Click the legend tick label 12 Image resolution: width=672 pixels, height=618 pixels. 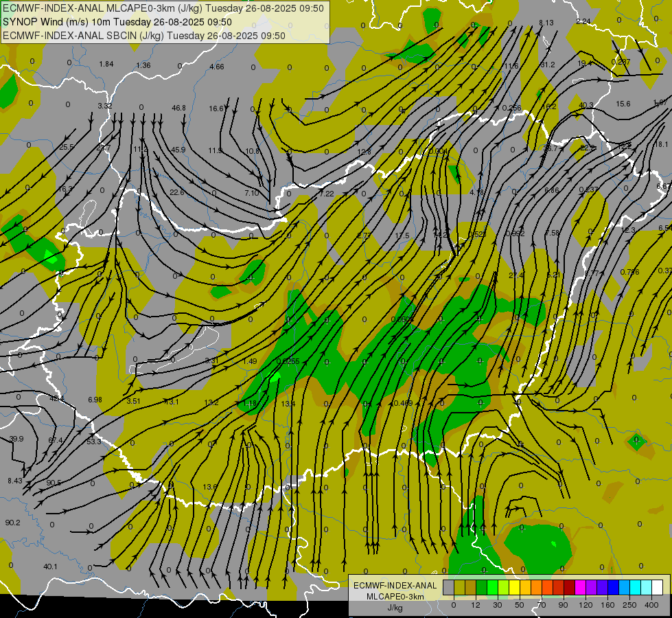click(475, 605)
